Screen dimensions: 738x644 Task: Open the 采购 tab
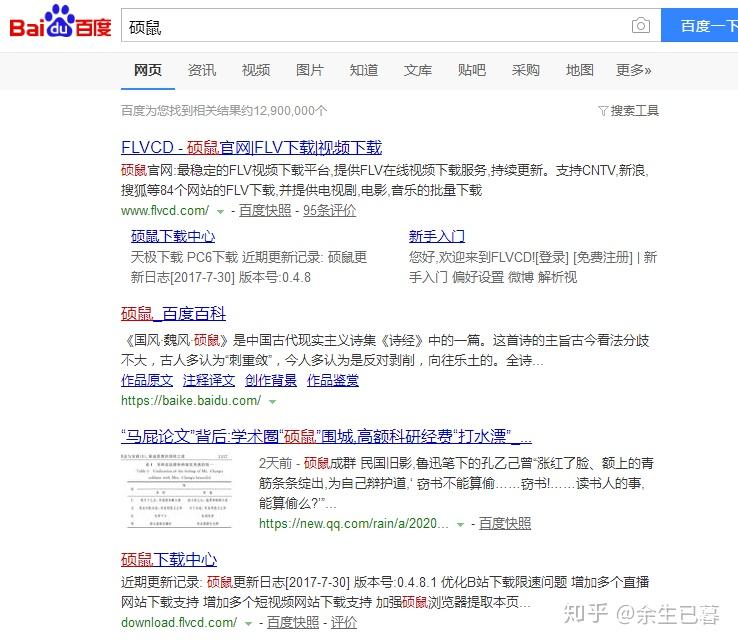pyautogui.click(x=526, y=70)
